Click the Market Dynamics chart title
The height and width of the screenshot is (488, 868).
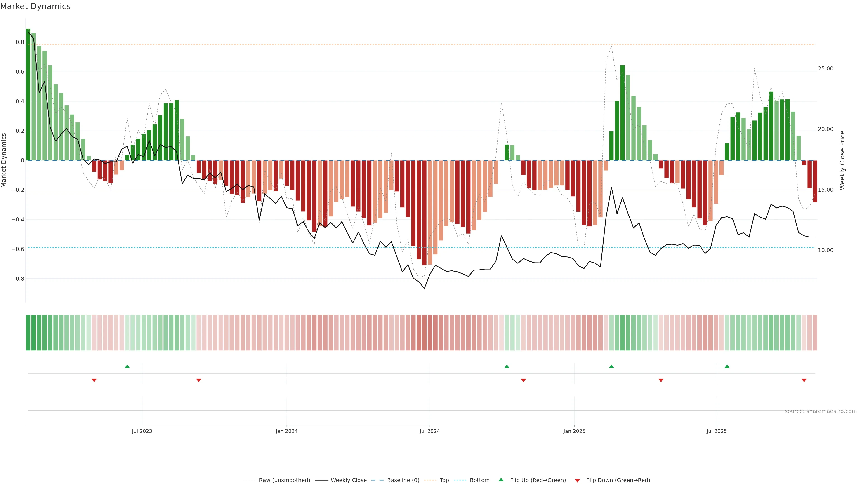pos(35,6)
